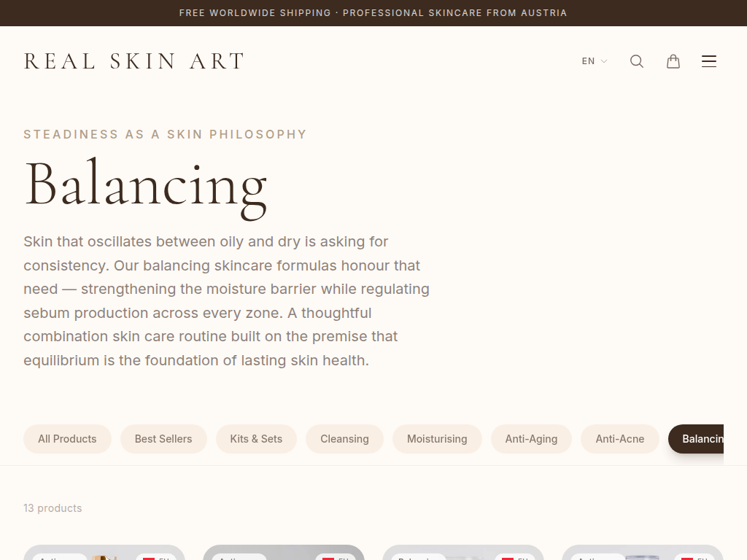Open the search icon in header
This screenshot has width=747, height=560.
637,61
